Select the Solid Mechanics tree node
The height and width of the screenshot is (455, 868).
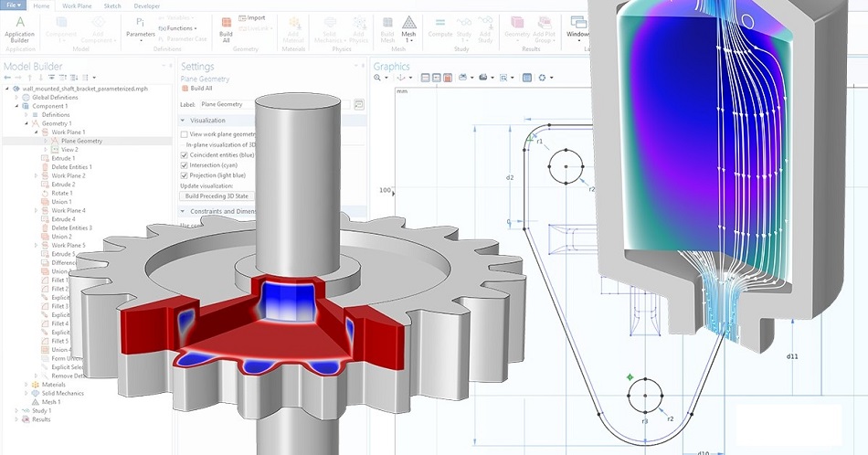click(62, 394)
